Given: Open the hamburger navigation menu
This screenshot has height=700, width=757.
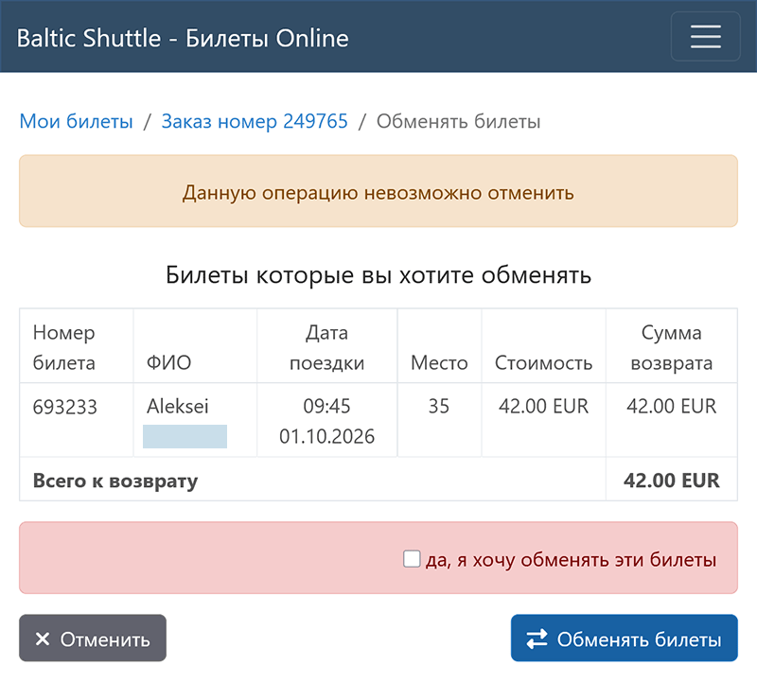Looking at the screenshot, I should tap(705, 37).
